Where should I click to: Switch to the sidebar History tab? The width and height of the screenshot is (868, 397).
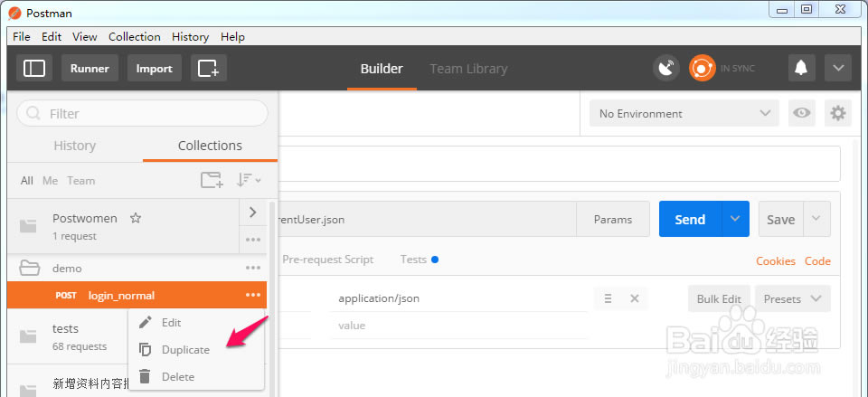(75, 146)
